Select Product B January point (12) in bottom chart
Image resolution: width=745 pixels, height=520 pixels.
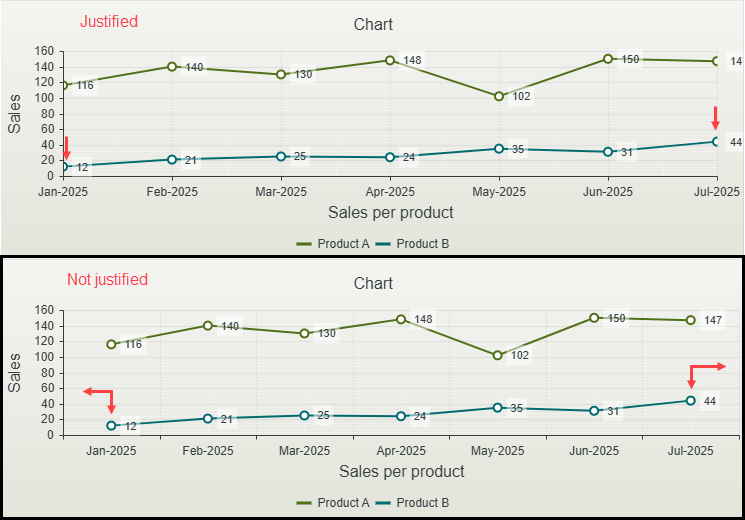111,426
